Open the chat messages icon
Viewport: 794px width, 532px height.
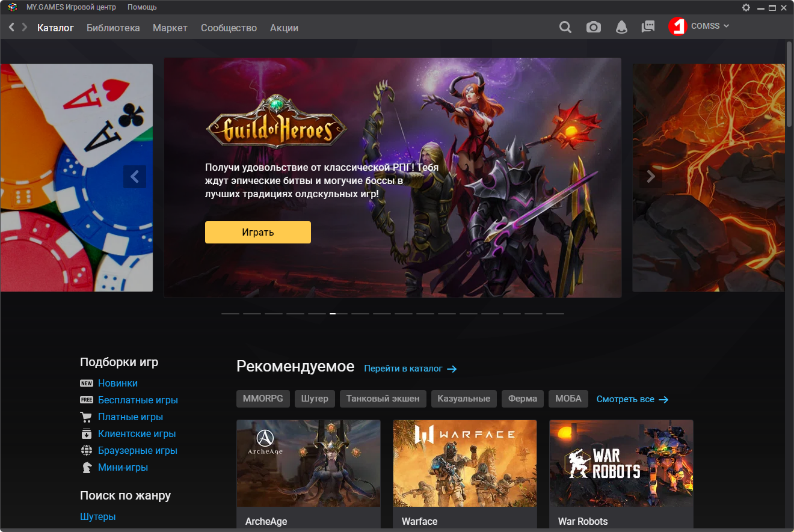point(648,26)
